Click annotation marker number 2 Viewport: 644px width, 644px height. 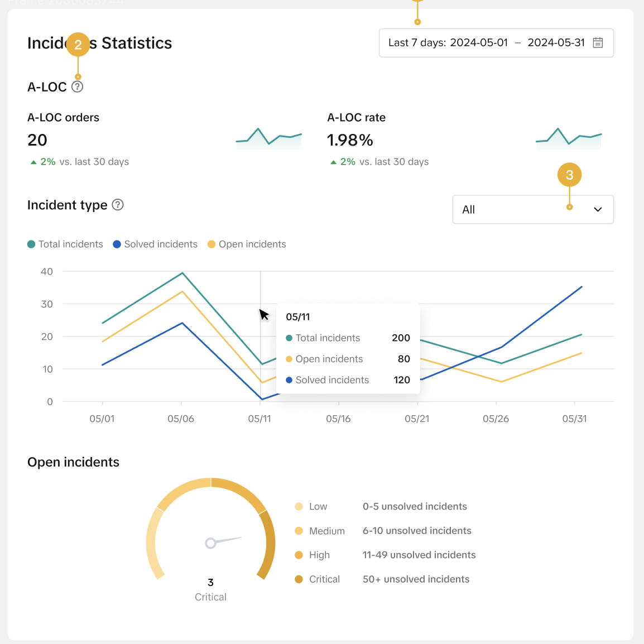78,44
